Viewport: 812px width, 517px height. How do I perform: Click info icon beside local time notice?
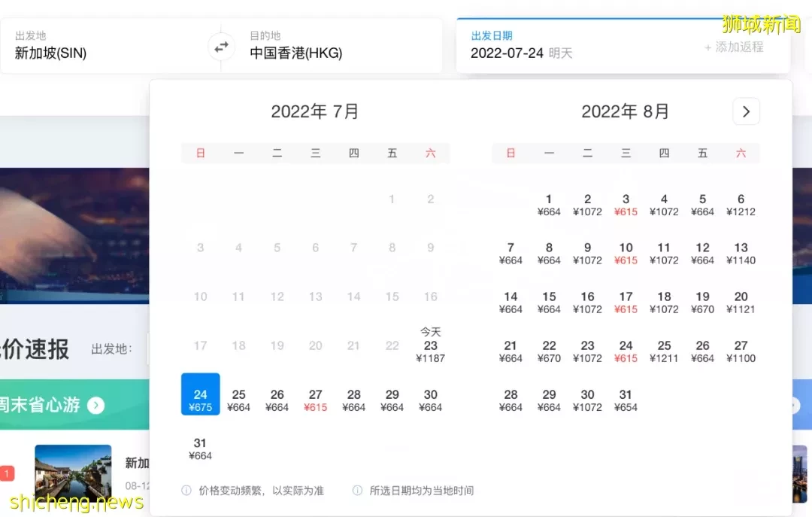pos(357,491)
